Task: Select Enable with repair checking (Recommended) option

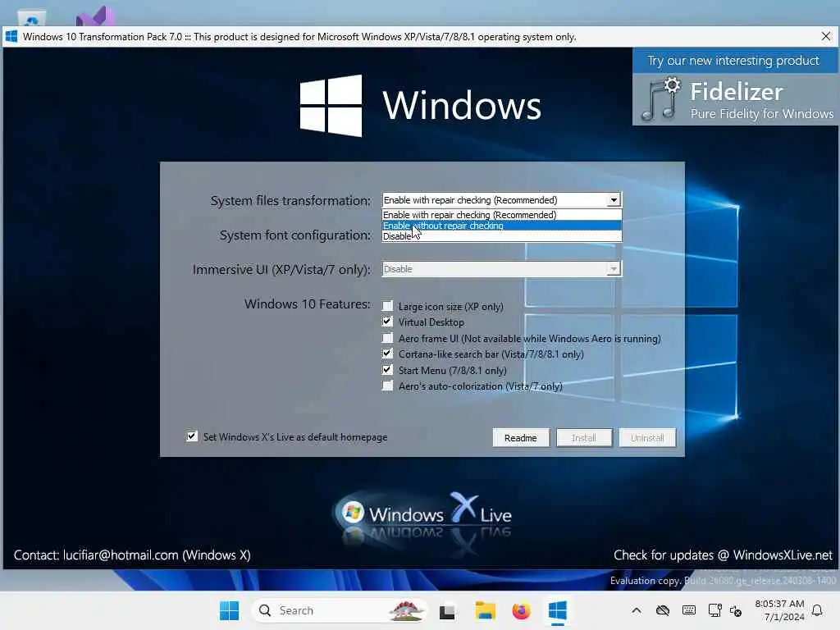Action: tap(501, 214)
